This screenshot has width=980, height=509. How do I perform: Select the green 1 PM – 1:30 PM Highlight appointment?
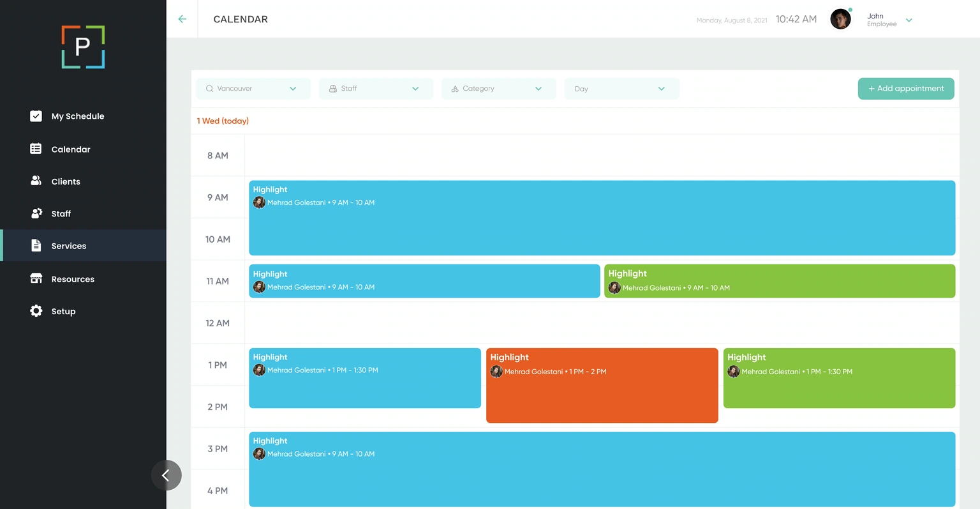(840, 378)
